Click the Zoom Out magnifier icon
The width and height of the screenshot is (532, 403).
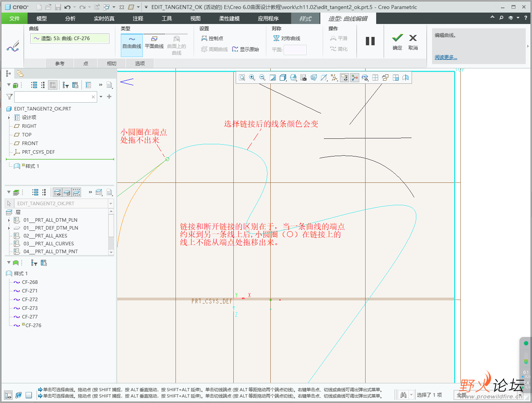tap(262, 77)
